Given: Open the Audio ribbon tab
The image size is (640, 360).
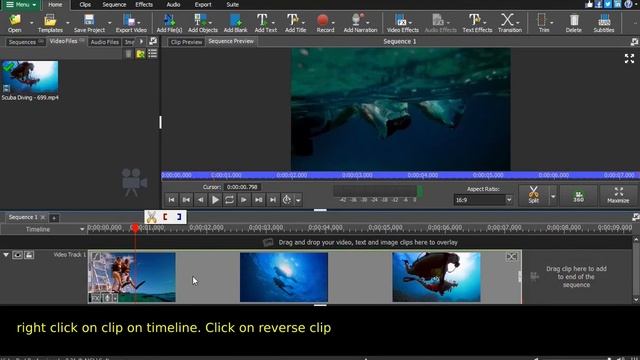Looking at the screenshot, I should tap(173, 4).
